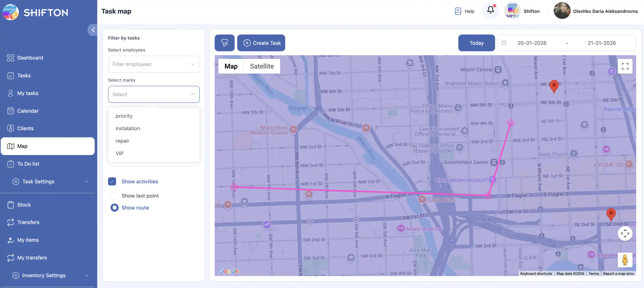Click the Create Task button
644x288 pixels.
[x=261, y=43]
